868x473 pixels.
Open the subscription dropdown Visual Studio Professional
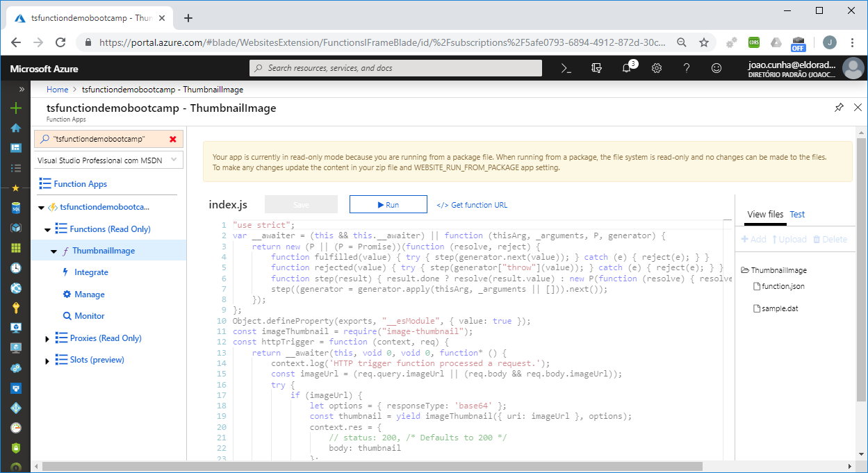[x=108, y=160]
